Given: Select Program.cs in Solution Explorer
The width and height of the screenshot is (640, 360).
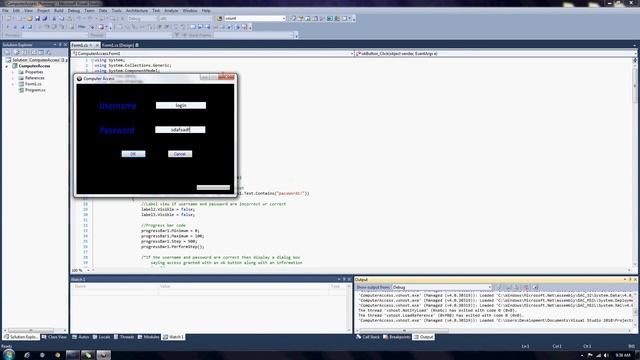Looking at the screenshot, I should (35, 90).
